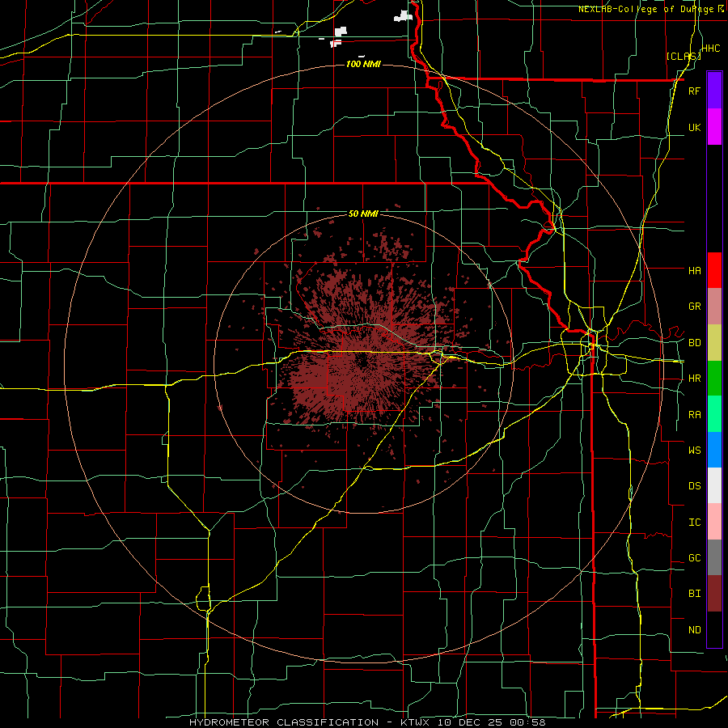Click the UK legend label

point(694,127)
